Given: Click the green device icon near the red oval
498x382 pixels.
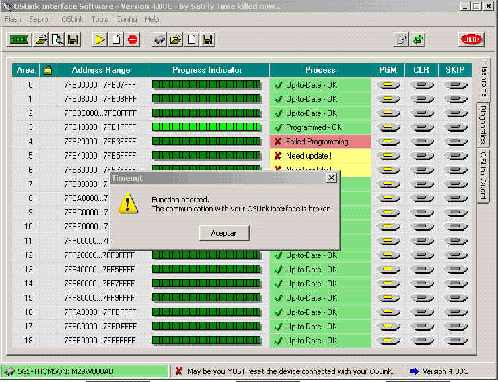Looking at the screenshot, I should [x=418, y=40].
